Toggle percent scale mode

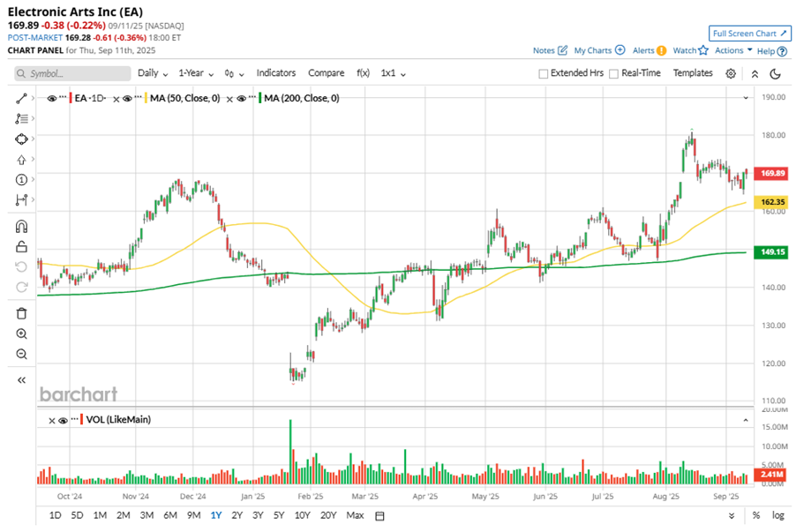point(756,516)
